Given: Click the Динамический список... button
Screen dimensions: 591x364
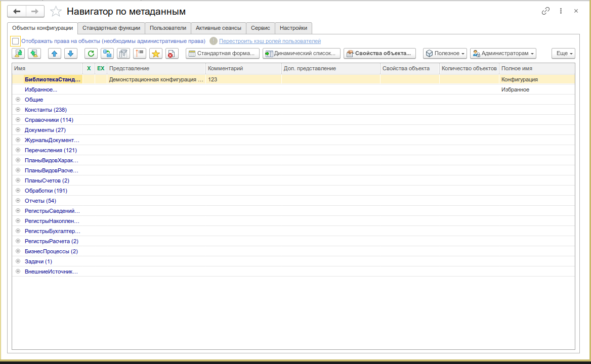Looking at the screenshot, I should [302, 54].
